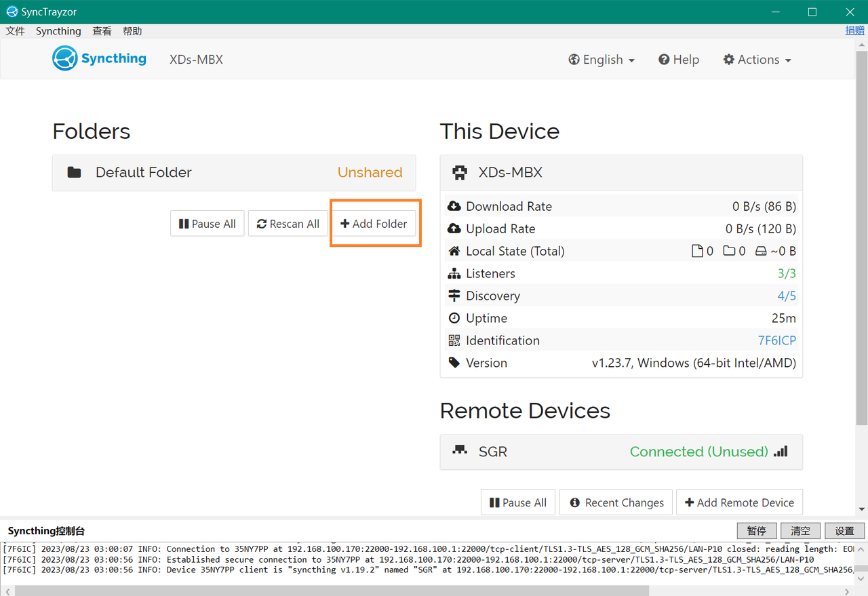Click the 4/5 Discovery value
Image resolution: width=868 pixels, height=596 pixels.
[787, 296]
